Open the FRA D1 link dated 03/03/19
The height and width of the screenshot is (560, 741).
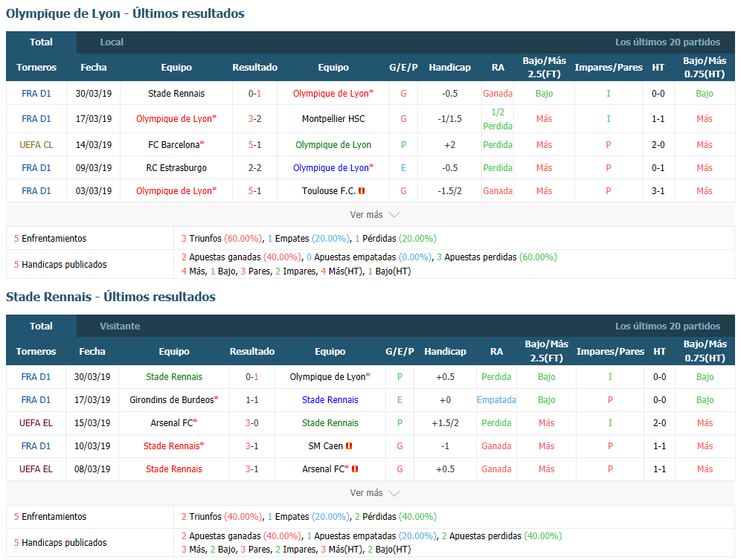coord(36,191)
